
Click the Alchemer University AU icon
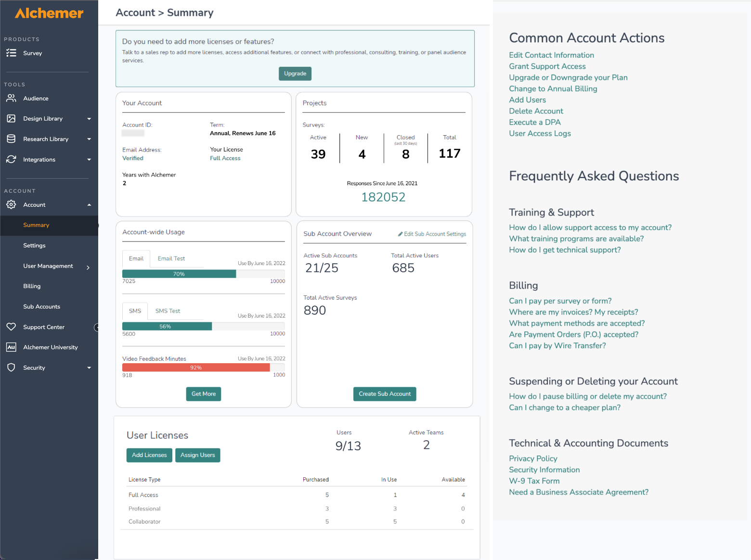tap(11, 347)
